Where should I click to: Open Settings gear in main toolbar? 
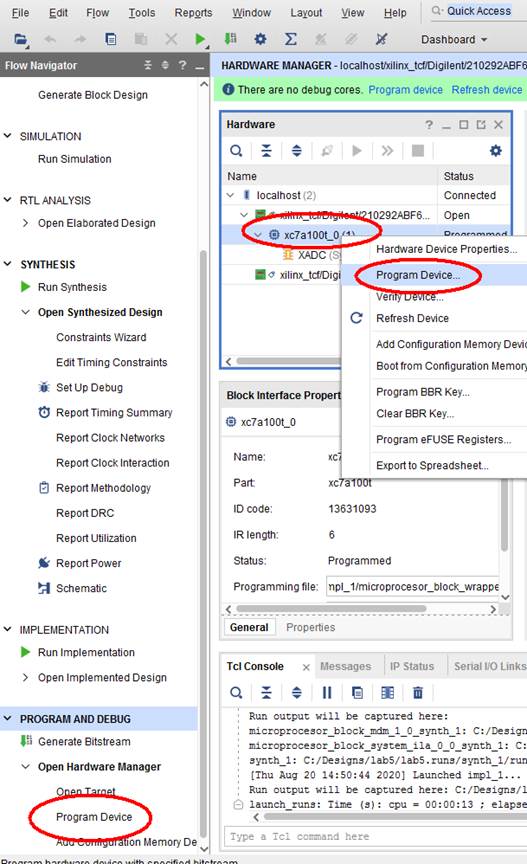point(260,39)
